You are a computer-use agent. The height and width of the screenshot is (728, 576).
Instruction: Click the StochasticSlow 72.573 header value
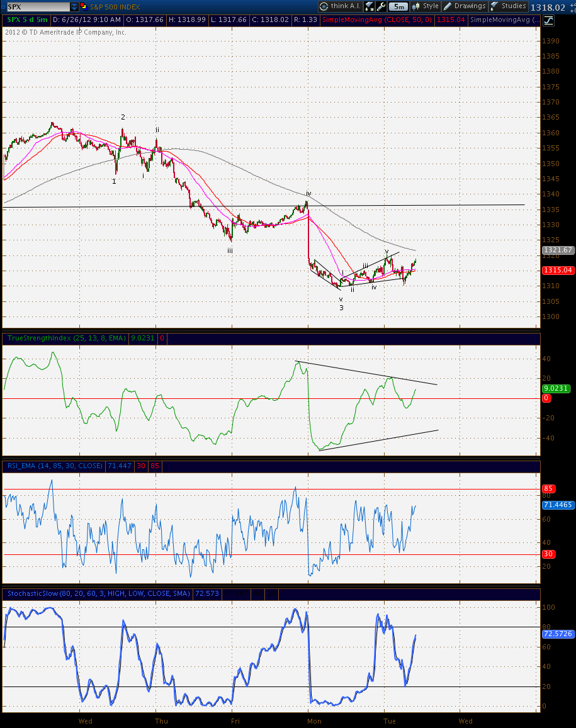pos(207,593)
